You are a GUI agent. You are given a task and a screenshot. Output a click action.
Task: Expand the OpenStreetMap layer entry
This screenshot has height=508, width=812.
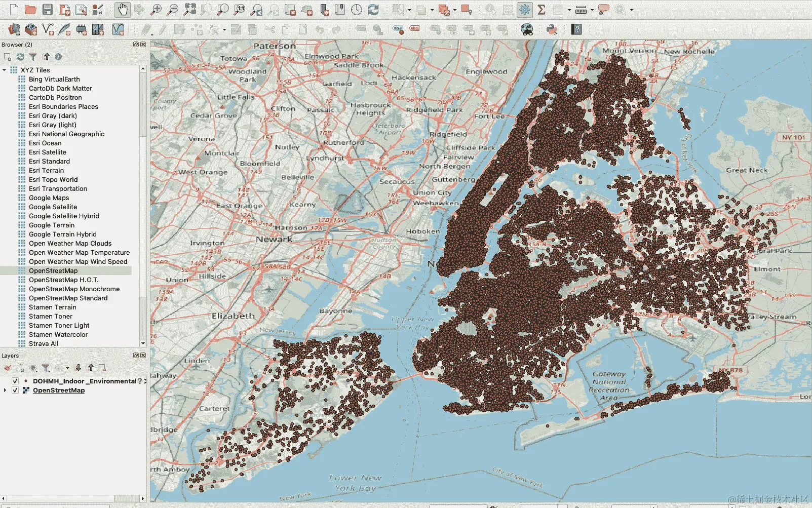[6, 390]
